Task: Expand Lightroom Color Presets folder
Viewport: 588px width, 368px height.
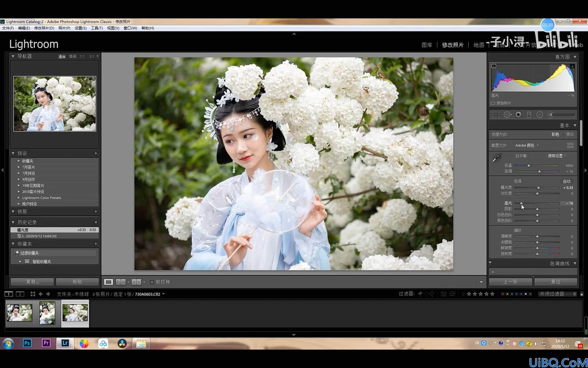Action: pyautogui.click(x=19, y=198)
